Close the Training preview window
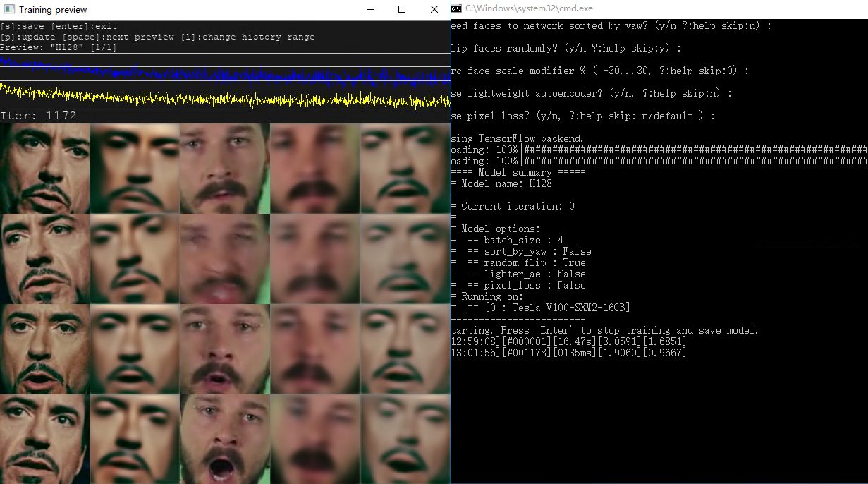 point(434,9)
